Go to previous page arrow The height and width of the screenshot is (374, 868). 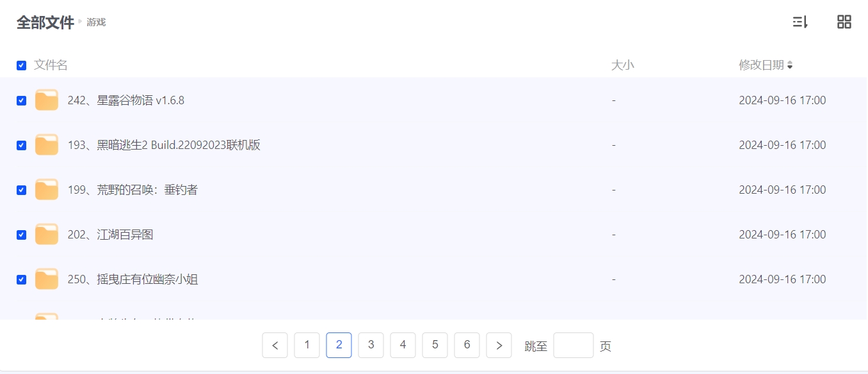(275, 345)
